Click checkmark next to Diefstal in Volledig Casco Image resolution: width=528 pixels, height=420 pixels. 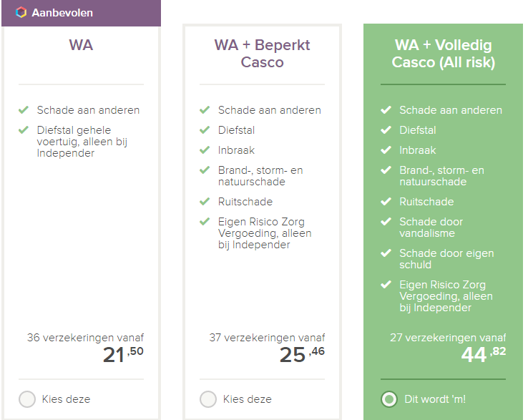point(386,130)
